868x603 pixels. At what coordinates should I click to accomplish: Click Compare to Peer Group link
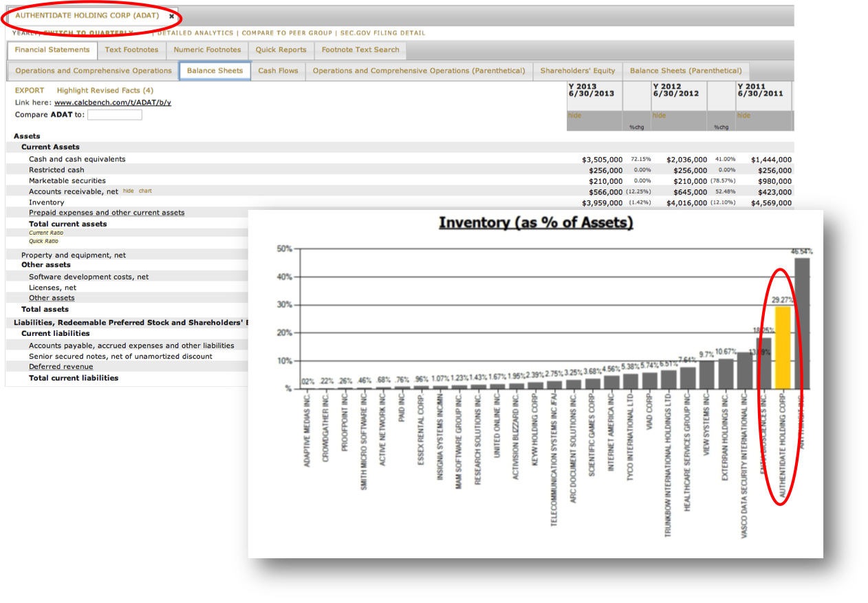tap(287, 33)
